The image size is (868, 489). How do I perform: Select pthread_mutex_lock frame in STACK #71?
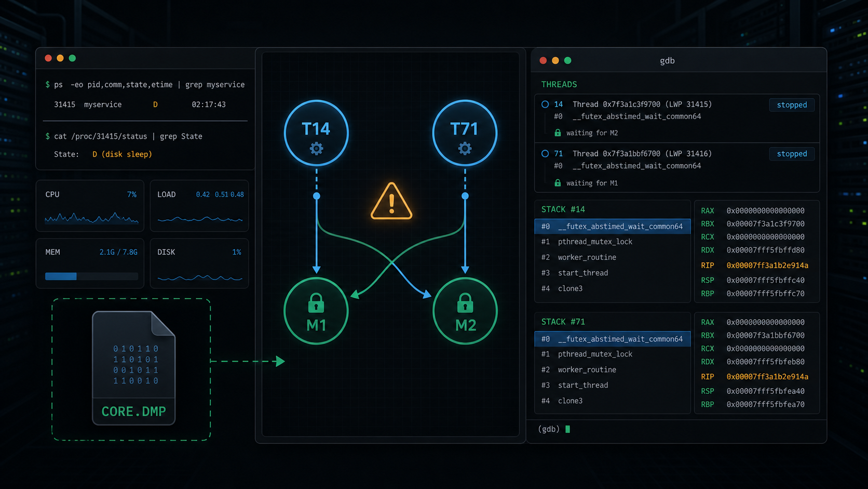[613, 354]
